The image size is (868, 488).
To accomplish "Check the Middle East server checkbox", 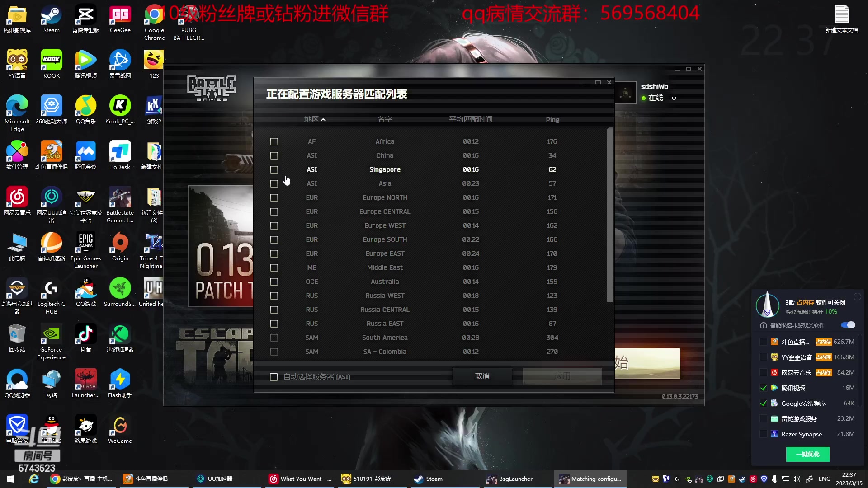I will pos(274,268).
